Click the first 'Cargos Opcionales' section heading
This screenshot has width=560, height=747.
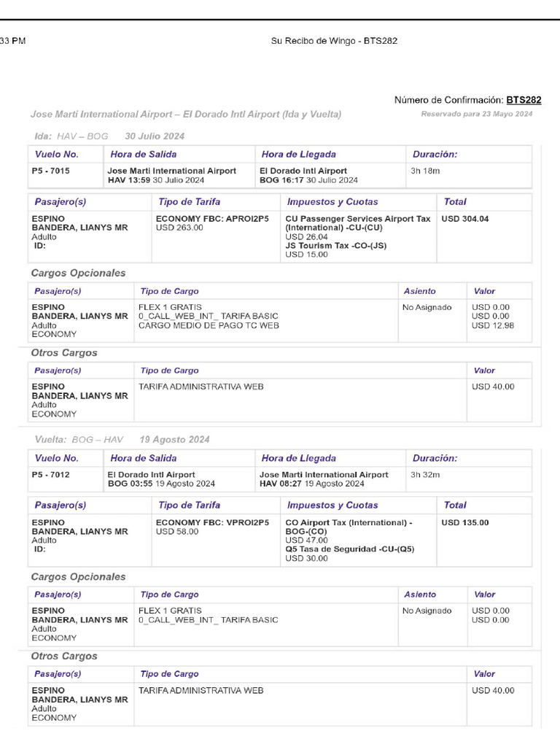tap(78, 273)
